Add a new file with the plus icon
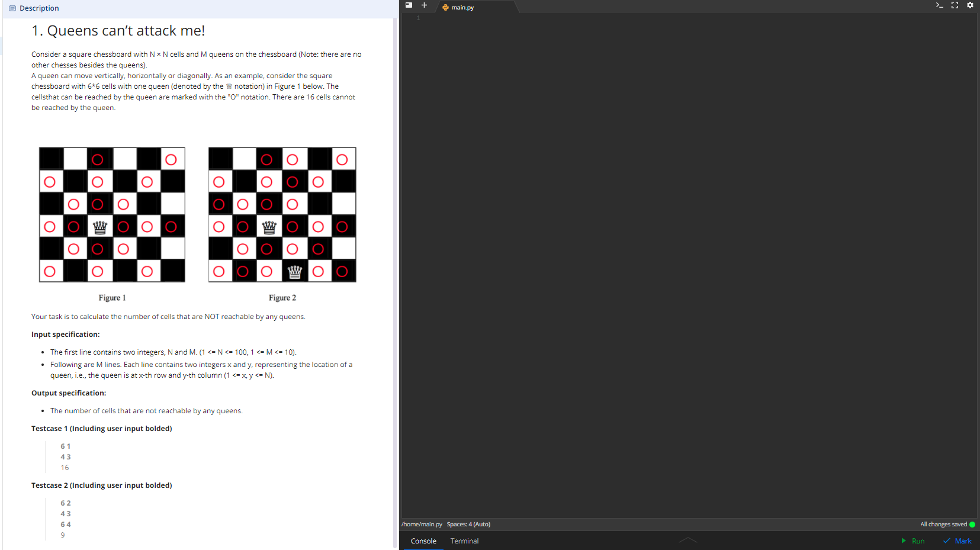 (x=424, y=5)
